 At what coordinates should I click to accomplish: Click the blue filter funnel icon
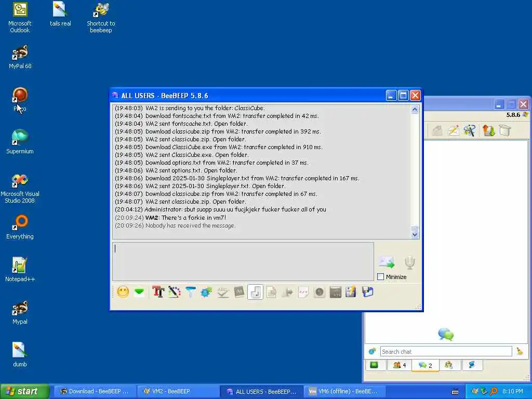pos(190,292)
